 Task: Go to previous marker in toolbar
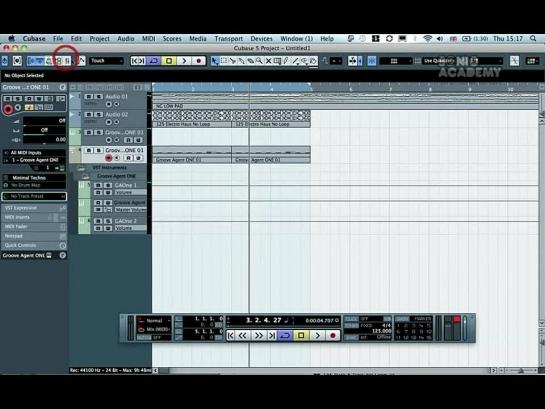coord(134,61)
